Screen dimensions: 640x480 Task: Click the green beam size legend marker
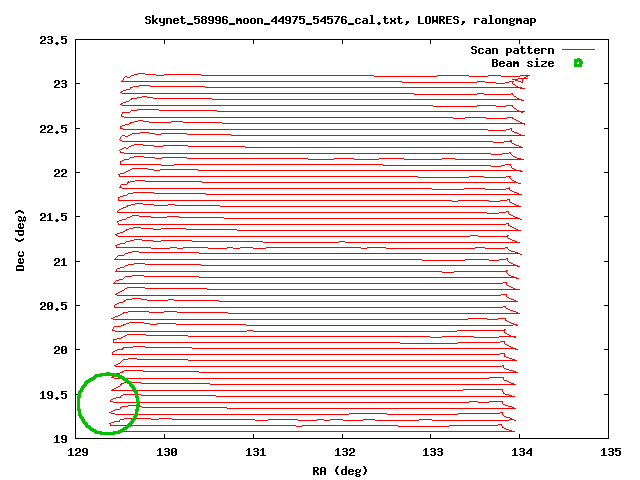tap(578, 63)
